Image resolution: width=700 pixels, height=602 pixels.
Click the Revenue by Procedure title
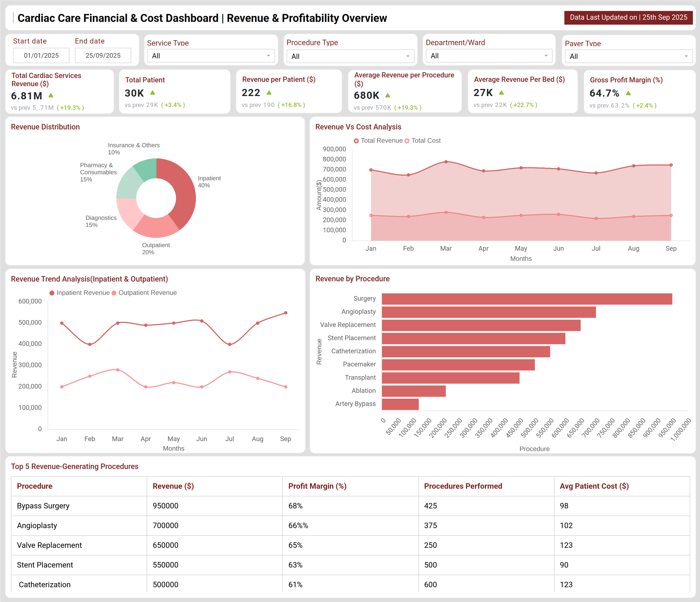click(x=352, y=279)
